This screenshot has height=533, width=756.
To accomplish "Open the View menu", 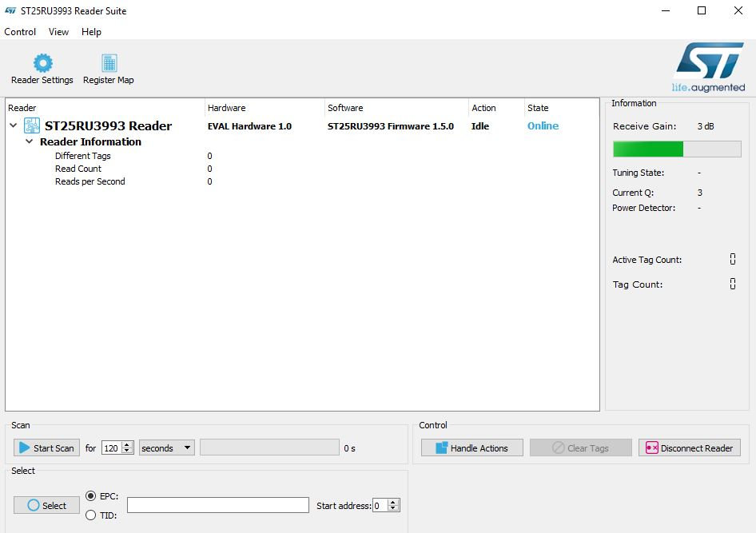I will [x=58, y=32].
